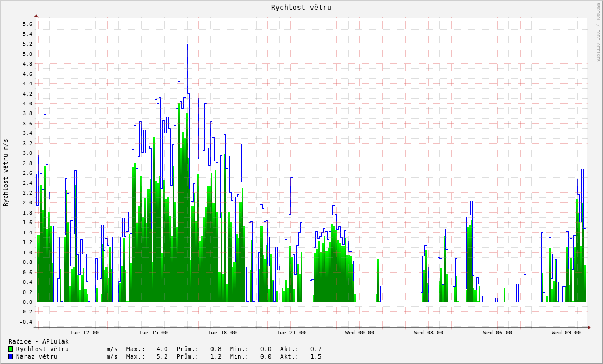Click the 3.0 value on the y-axis
The height and width of the screenshot is (364, 603).
click(x=27, y=153)
